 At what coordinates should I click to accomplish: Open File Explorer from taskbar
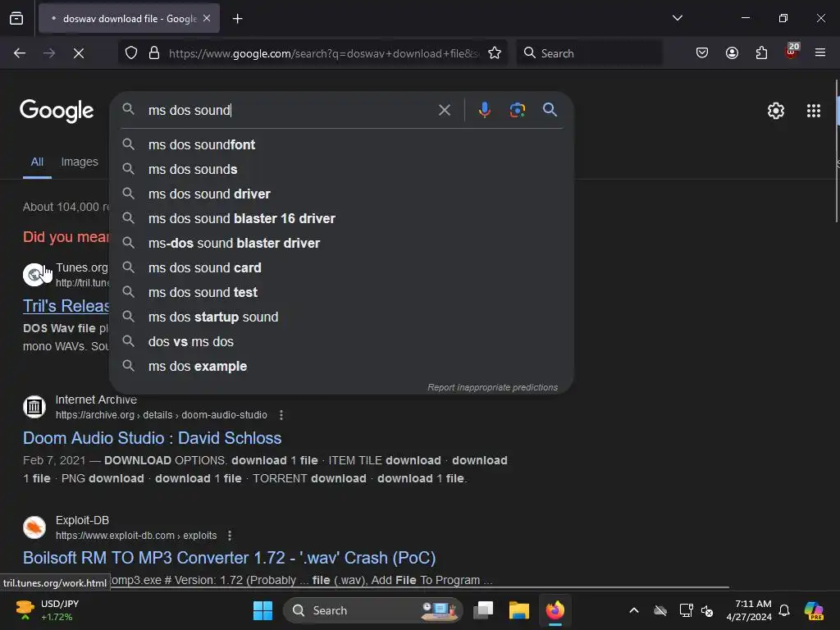point(519,610)
